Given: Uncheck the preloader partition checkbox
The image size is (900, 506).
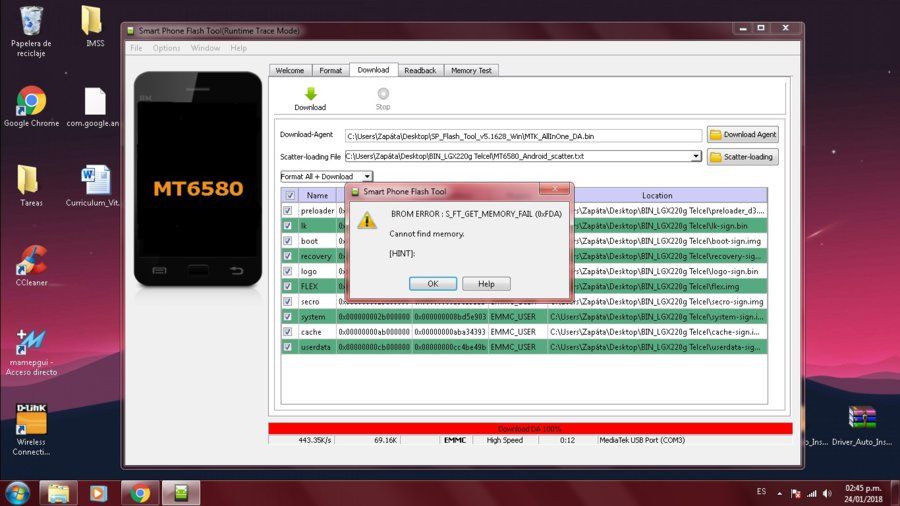Looking at the screenshot, I should [288, 211].
